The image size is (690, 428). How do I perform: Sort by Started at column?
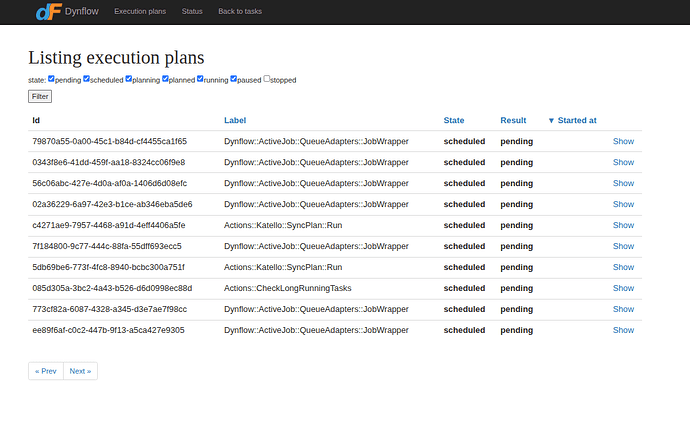point(576,120)
